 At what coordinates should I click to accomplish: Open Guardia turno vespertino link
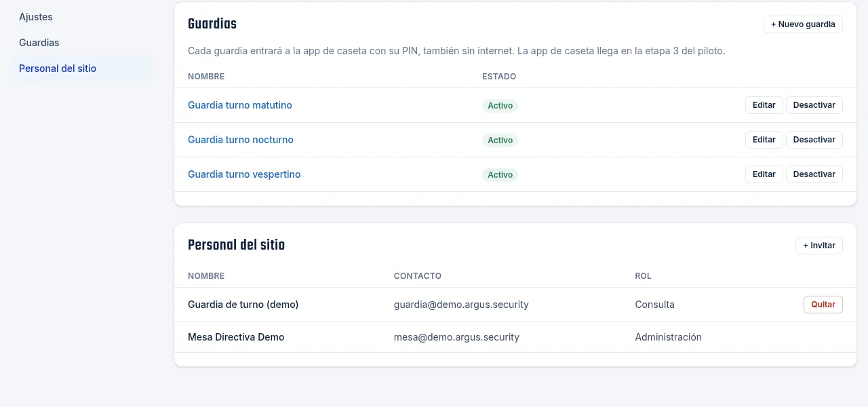tap(244, 174)
